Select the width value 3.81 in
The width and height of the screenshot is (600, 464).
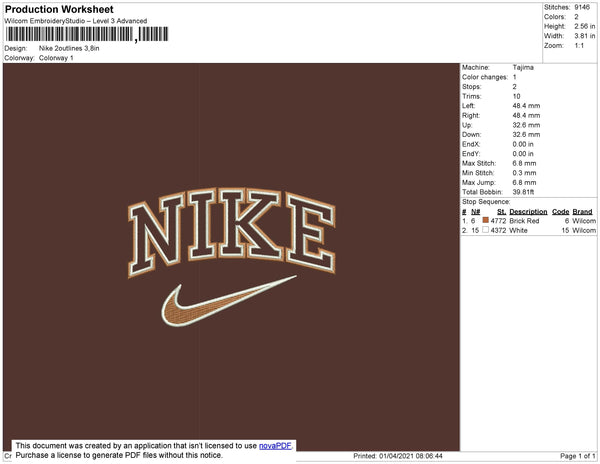[585, 36]
